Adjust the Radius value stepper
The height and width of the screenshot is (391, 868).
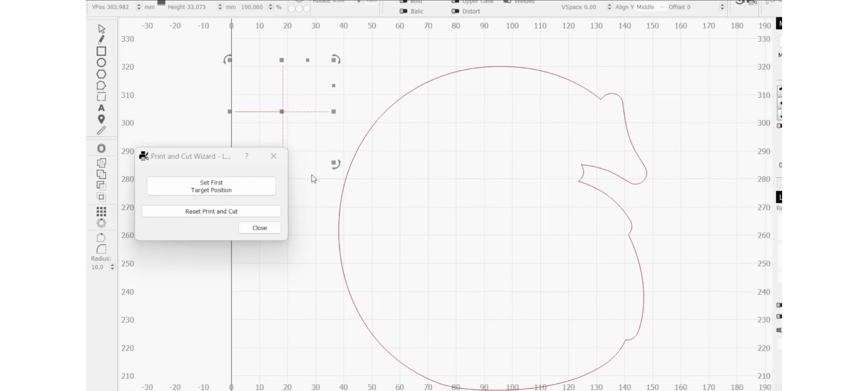(x=112, y=267)
